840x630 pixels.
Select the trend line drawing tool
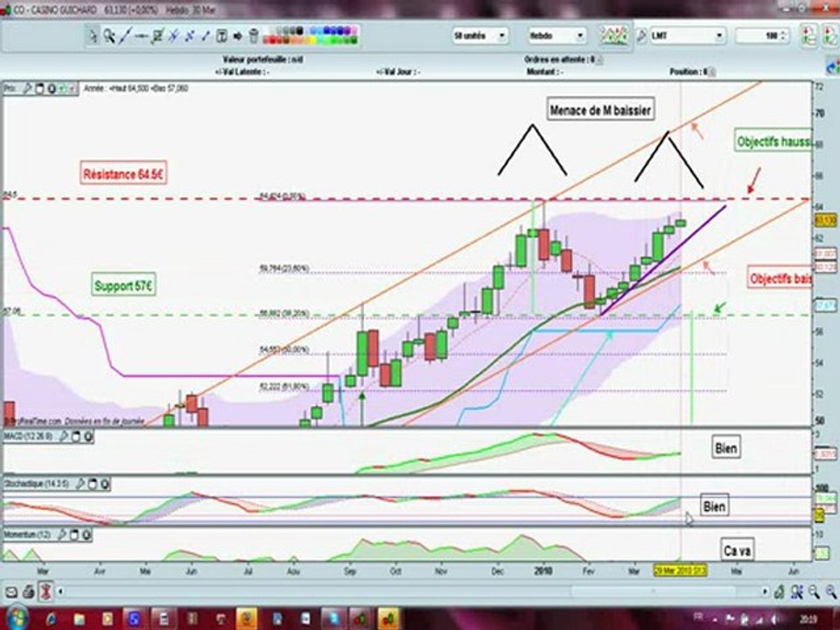point(125,36)
